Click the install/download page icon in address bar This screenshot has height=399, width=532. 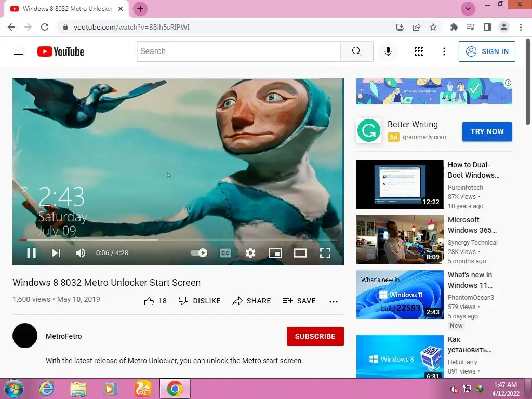[x=400, y=27]
